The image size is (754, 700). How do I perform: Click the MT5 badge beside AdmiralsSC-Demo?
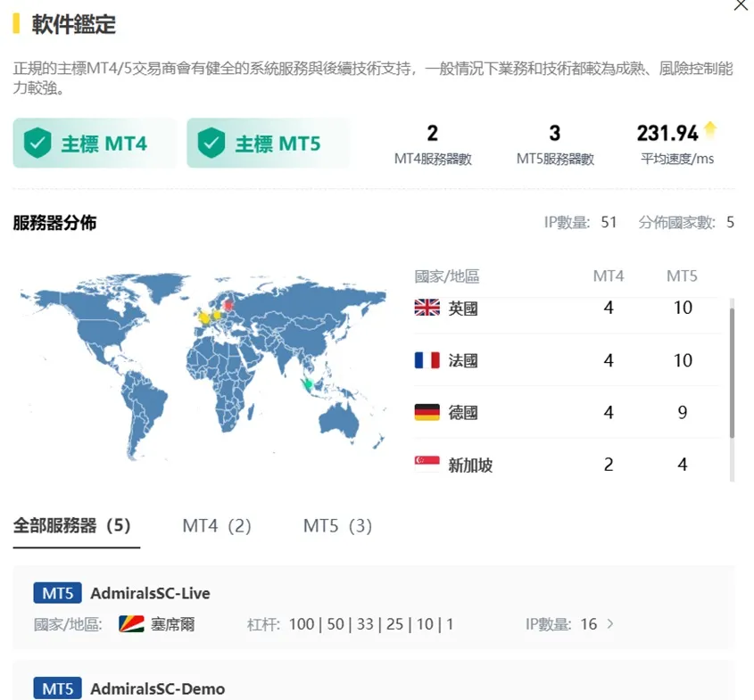pyautogui.click(x=58, y=688)
